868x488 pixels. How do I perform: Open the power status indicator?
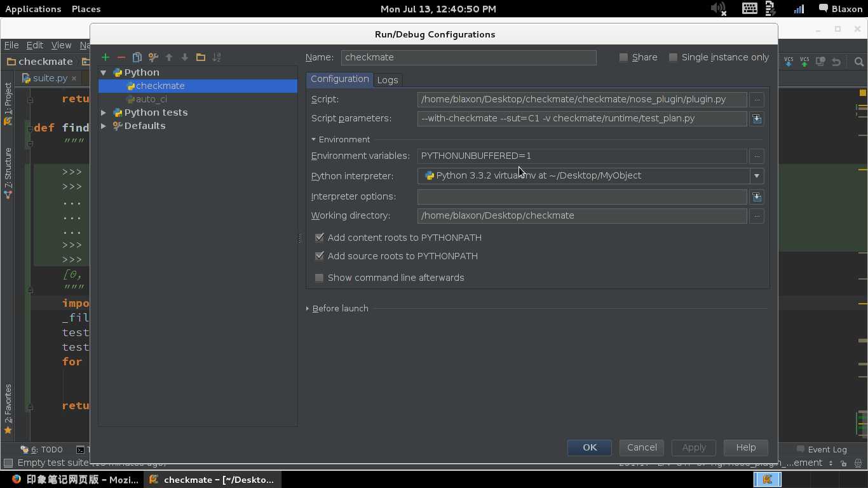click(x=771, y=9)
